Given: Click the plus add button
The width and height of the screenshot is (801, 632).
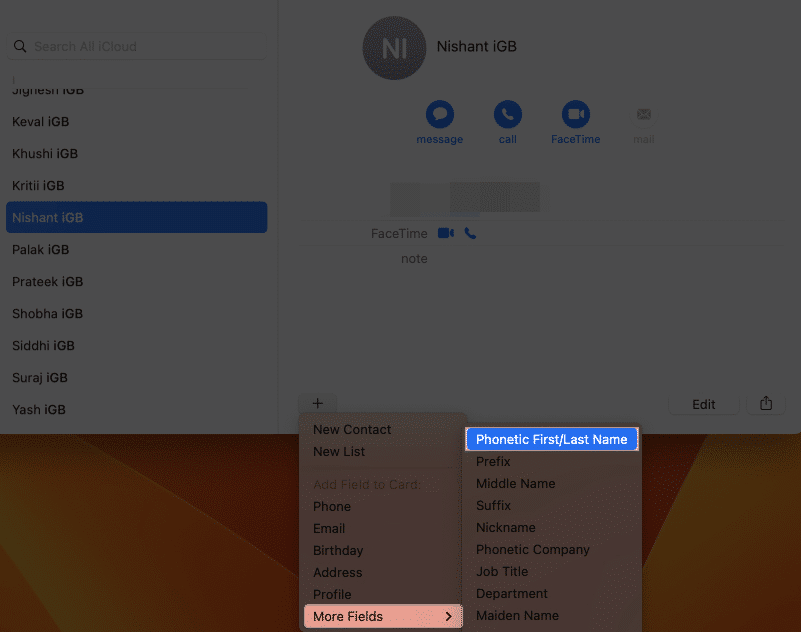Looking at the screenshot, I should 318,403.
